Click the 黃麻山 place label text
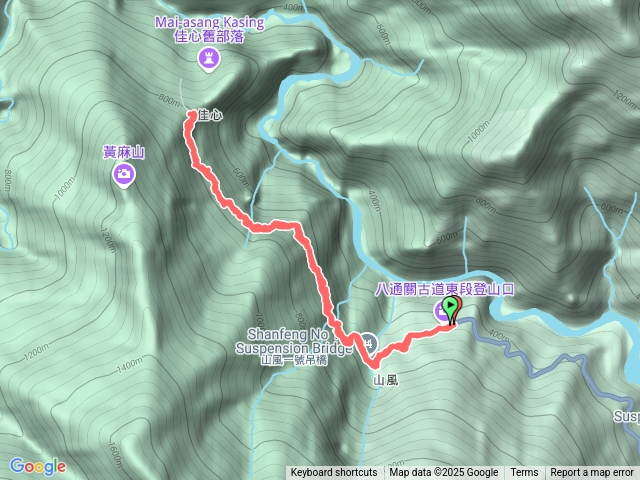The width and height of the screenshot is (640, 480). click(124, 153)
